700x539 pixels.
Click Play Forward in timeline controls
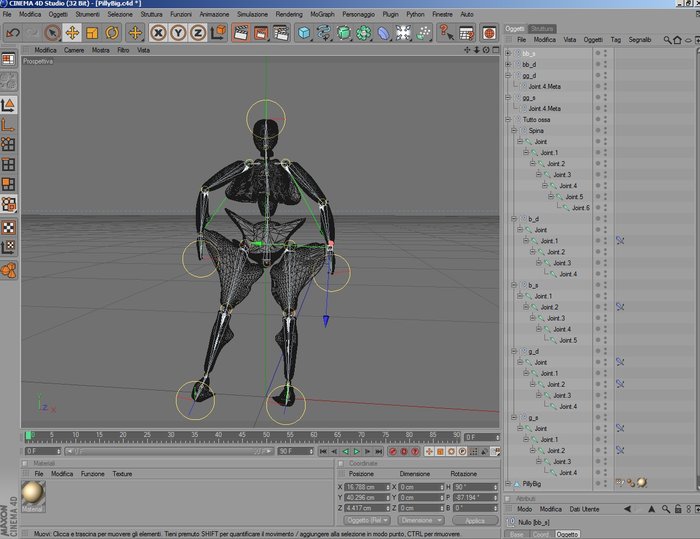point(356,451)
